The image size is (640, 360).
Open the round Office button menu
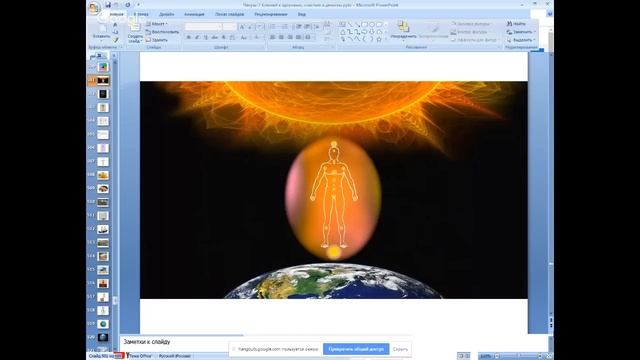[x=94, y=7]
